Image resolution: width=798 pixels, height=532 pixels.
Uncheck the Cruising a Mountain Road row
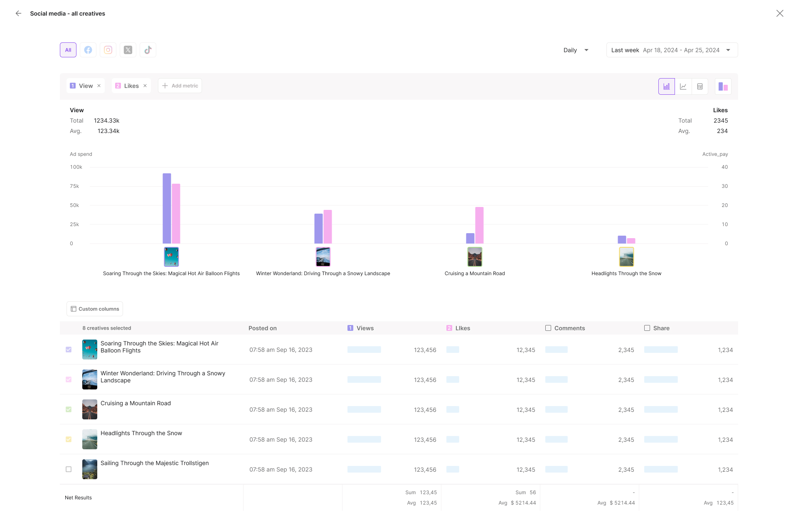69,409
